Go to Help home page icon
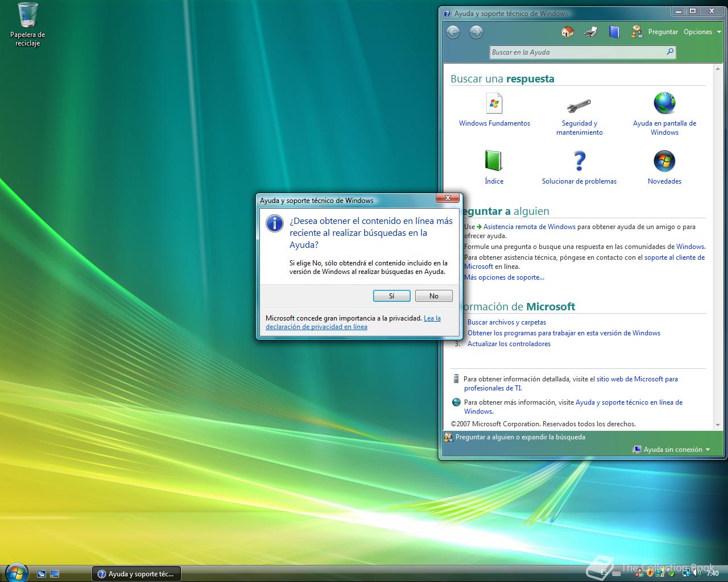The height and width of the screenshot is (582, 728). click(x=568, y=32)
